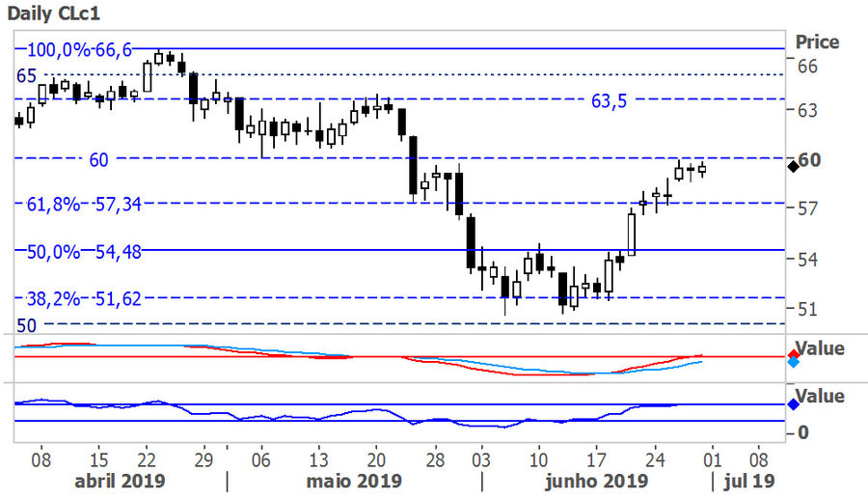Screen dimensions: 868x499
Task: Click the 54 price axis tick
Action: coord(807,259)
